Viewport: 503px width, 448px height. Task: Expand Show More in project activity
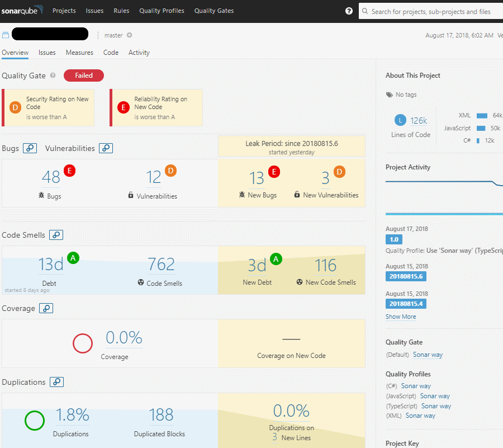coord(400,317)
